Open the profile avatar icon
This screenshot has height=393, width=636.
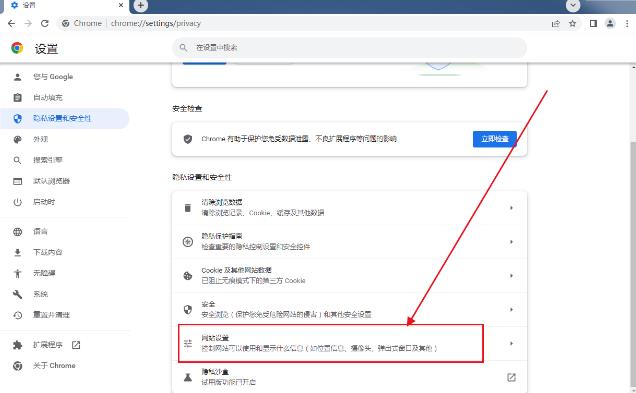[610, 24]
